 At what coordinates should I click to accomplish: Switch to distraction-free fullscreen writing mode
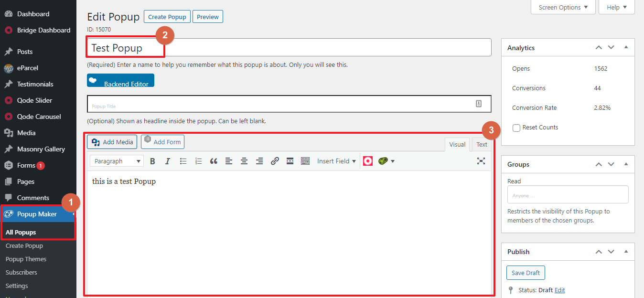click(481, 161)
